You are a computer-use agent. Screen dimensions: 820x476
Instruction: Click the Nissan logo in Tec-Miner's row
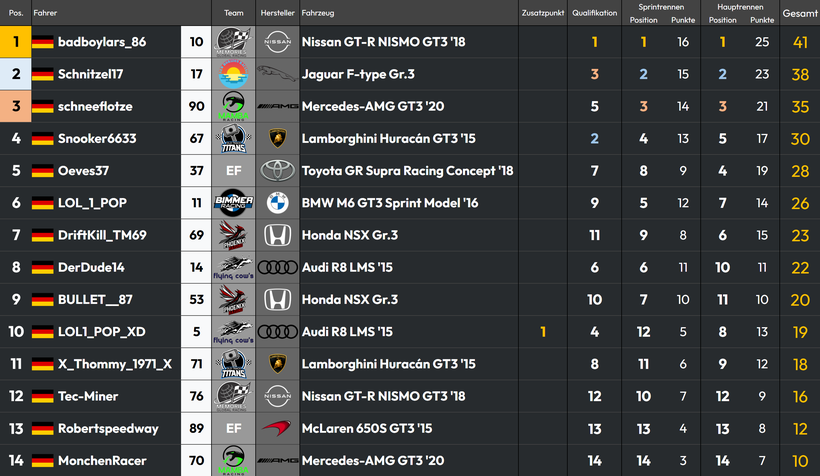coord(278,396)
